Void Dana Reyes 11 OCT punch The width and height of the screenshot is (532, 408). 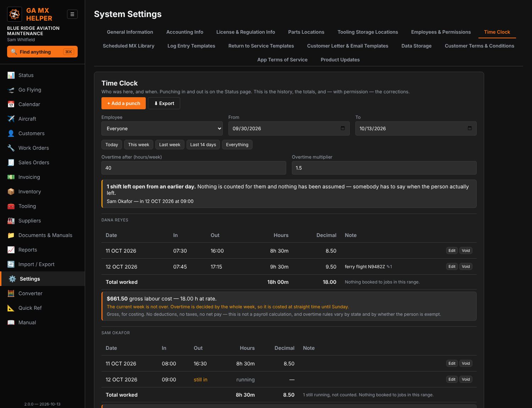(466, 250)
